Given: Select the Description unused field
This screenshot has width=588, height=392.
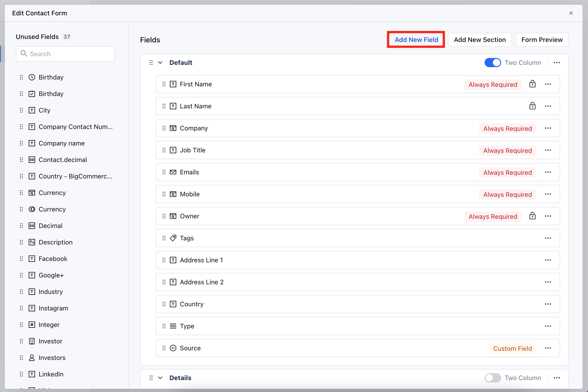Looking at the screenshot, I should (x=55, y=242).
